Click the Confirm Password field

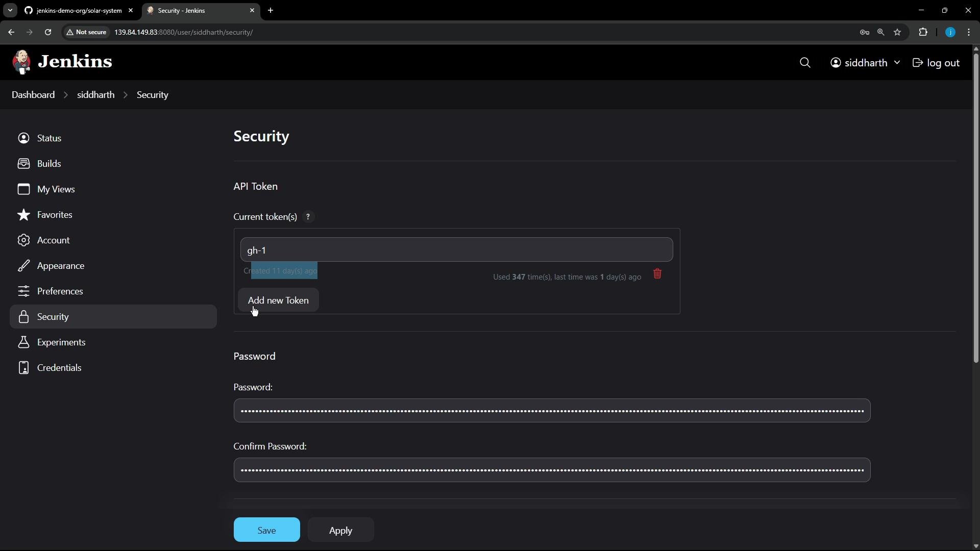point(552,470)
